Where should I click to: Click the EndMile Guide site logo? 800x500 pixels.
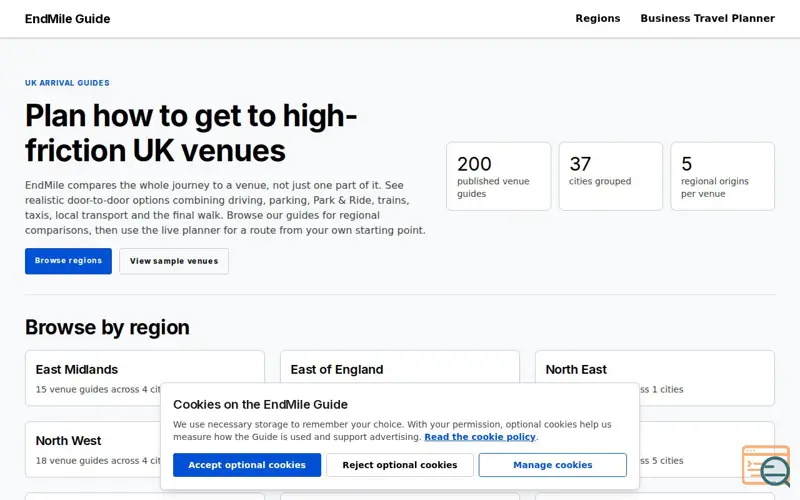67,19
